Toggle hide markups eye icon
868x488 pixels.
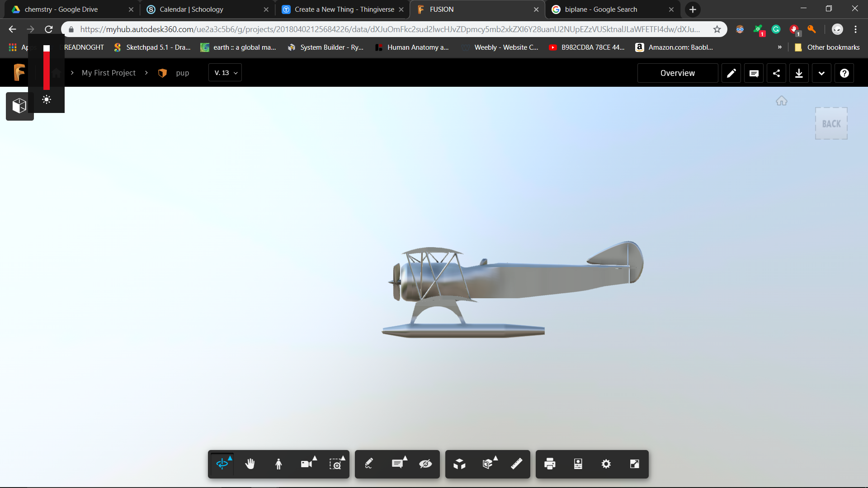425,464
